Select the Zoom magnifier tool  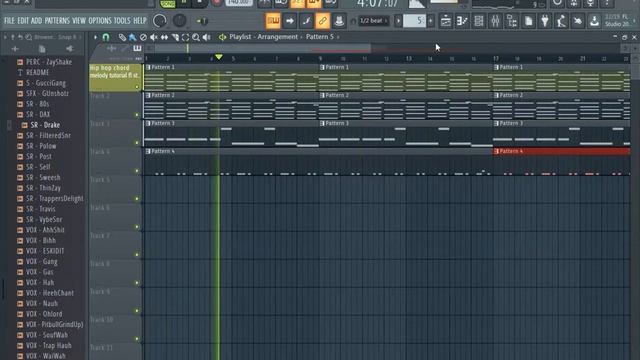(196, 38)
